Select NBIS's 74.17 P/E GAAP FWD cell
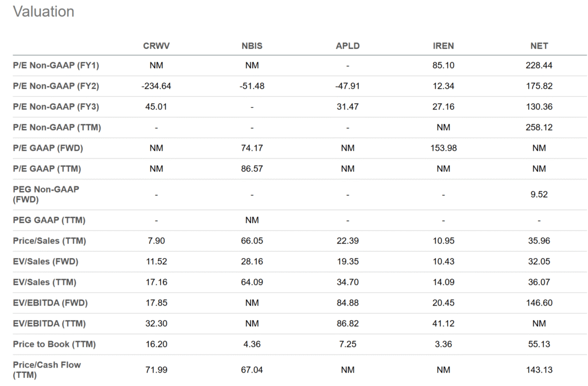 tap(252, 148)
